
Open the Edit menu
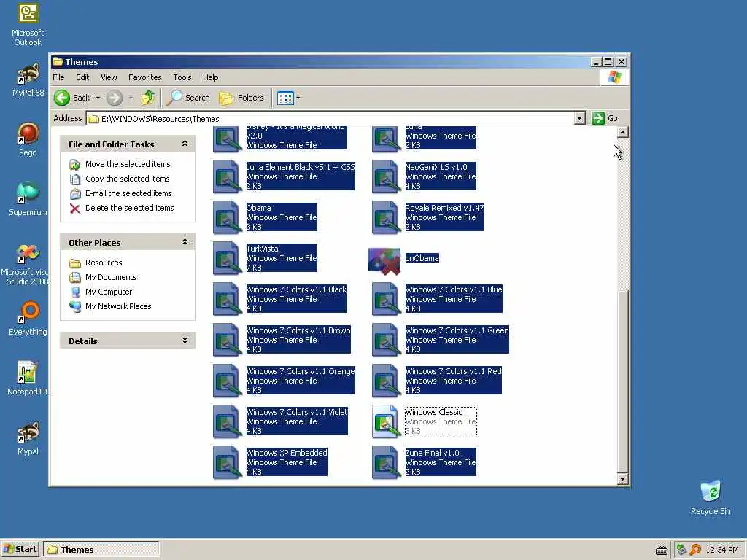pyautogui.click(x=82, y=77)
